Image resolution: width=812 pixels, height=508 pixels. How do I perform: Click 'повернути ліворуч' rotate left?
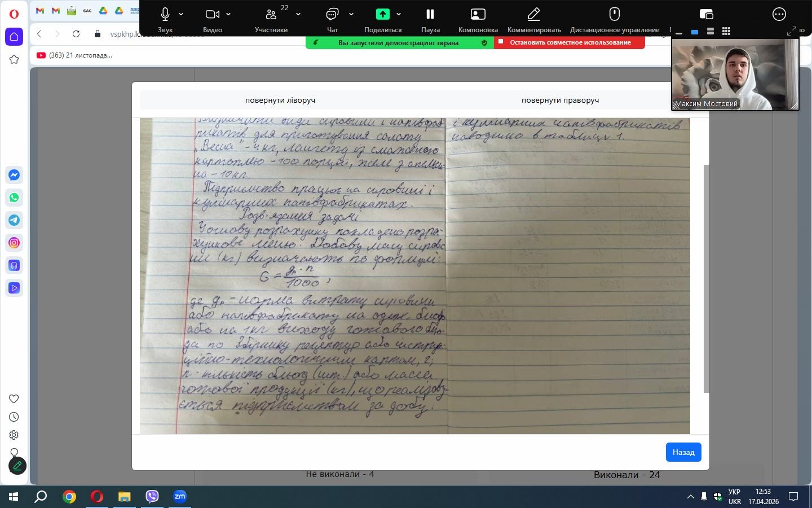coord(280,100)
